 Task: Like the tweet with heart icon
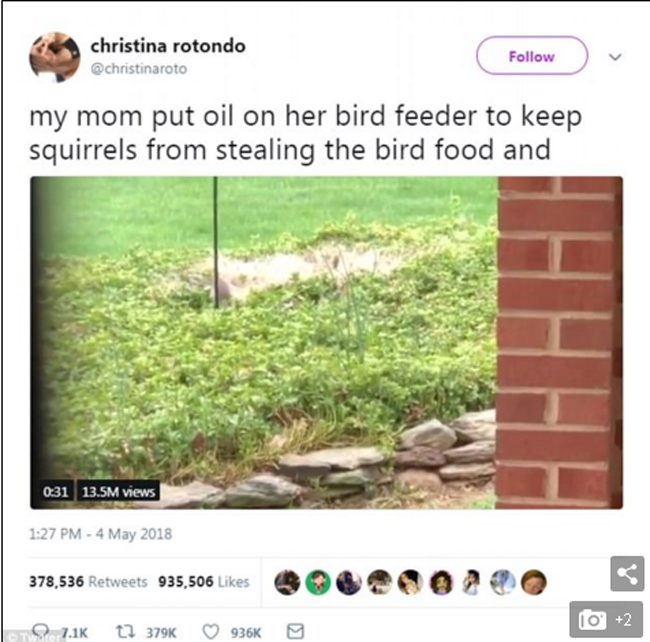(211, 632)
